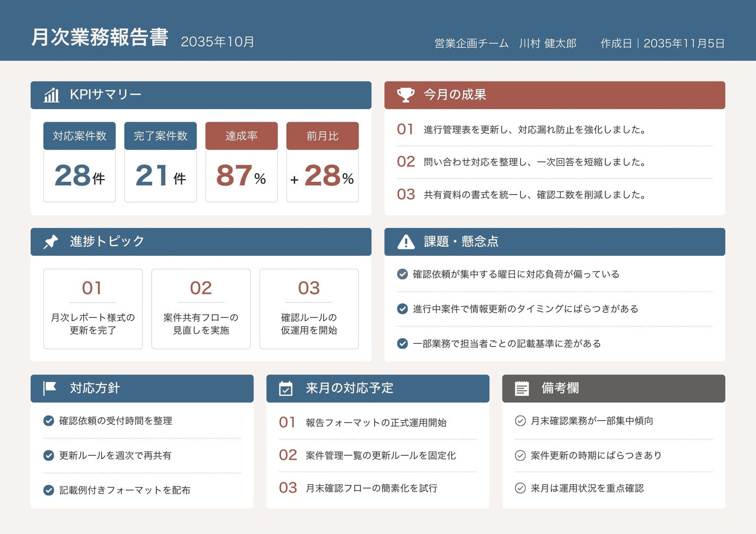Click the KPIサマリー section header
The height and width of the screenshot is (534, 756).
pyautogui.click(x=201, y=95)
